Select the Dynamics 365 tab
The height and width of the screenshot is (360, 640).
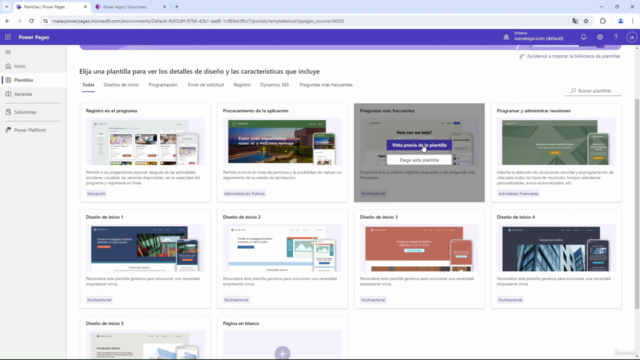click(274, 85)
